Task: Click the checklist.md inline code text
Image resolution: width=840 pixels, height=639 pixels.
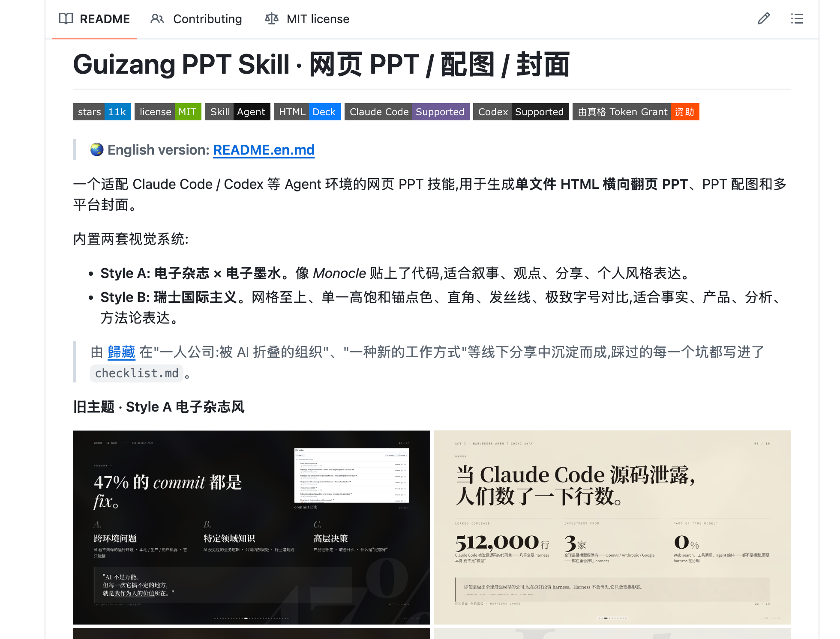Action: (137, 373)
